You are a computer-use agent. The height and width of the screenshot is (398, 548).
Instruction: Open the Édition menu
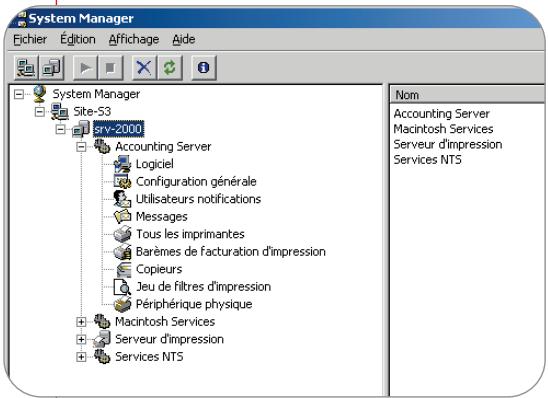(x=78, y=39)
